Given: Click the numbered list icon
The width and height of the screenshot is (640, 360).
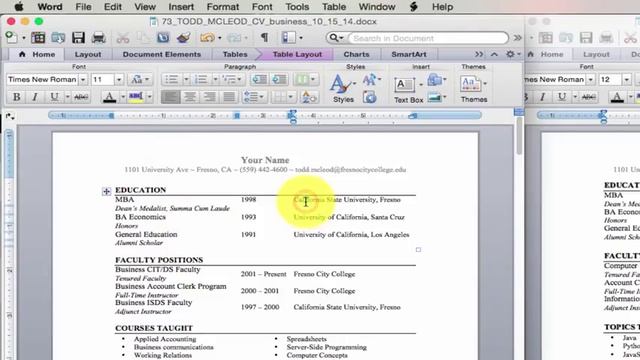Looking at the screenshot, I should point(201,79).
